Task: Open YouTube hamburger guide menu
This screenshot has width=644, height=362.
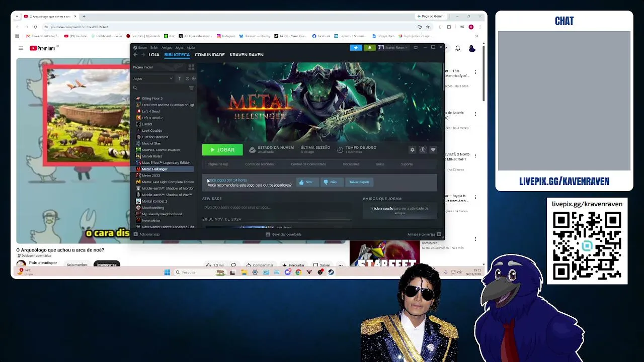Action: [x=21, y=48]
